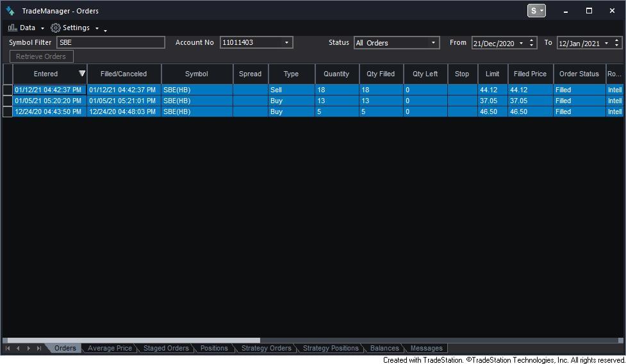Screen dimensions: 626x364
Task: Click the Symbol Filter input field
Action: tap(110, 43)
